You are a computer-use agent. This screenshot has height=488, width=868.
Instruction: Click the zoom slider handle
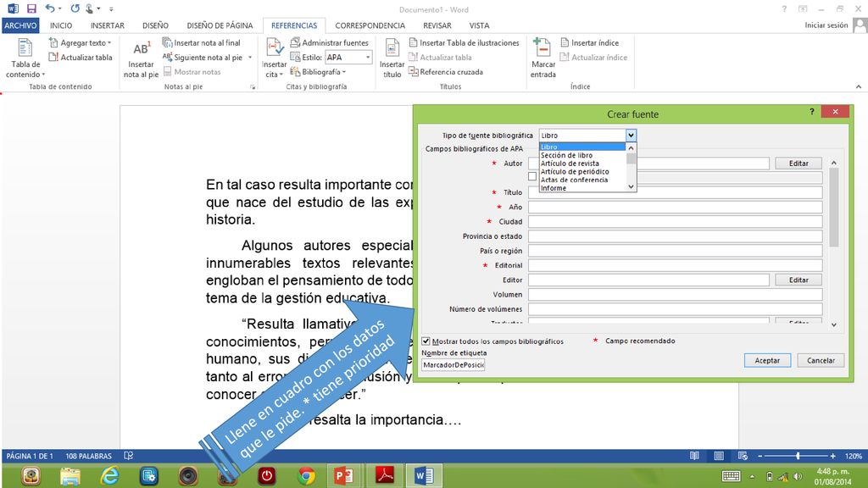click(798, 456)
